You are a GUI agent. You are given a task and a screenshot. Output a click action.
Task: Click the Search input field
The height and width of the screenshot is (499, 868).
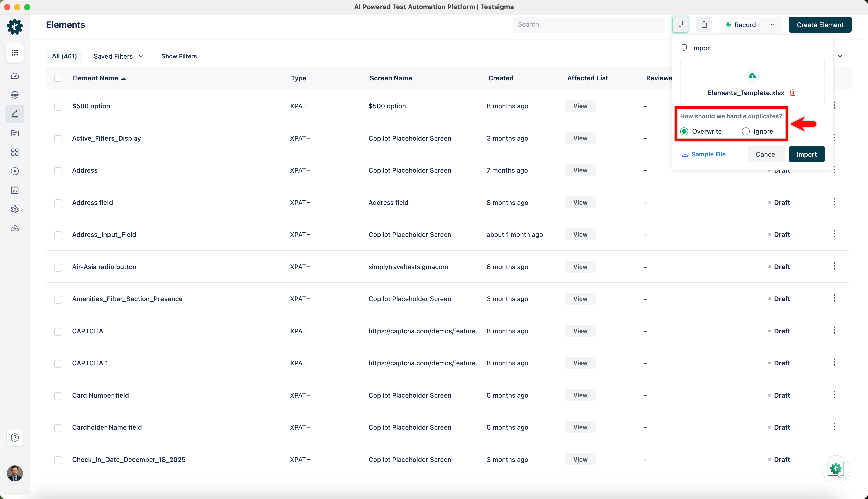pos(588,24)
